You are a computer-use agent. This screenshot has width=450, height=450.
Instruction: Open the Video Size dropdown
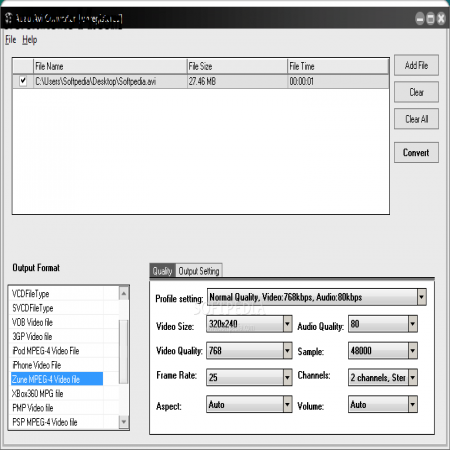click(249, 324)
